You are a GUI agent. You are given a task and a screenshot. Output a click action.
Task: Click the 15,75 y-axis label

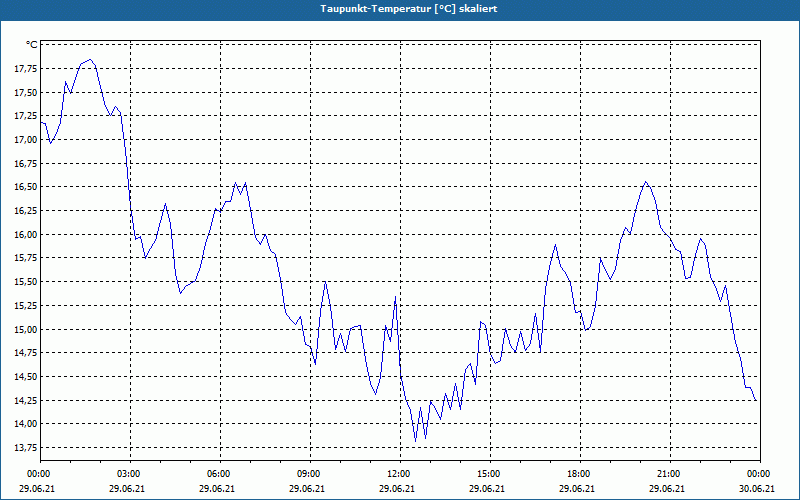[x=26, y=258]
